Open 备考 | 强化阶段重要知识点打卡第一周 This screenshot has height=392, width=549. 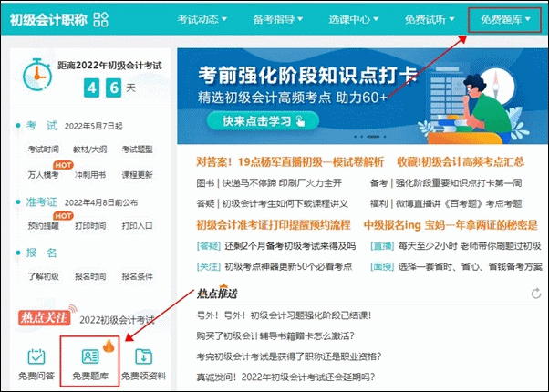click(446, 182)
